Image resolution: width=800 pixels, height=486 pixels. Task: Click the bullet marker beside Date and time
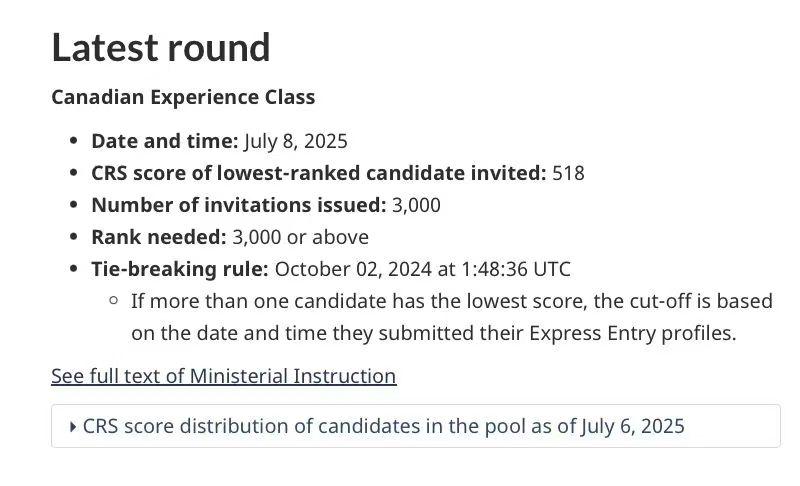(74, 141)
